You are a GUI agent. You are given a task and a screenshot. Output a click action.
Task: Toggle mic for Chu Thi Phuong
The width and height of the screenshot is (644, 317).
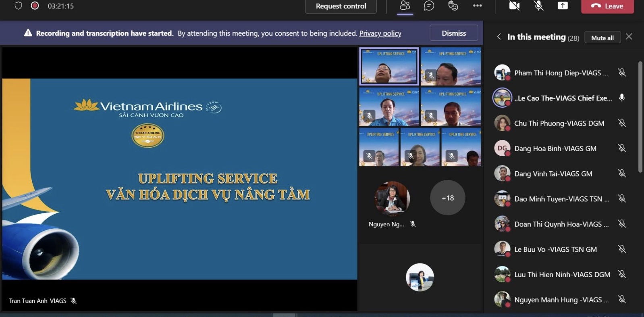(622, 123)
